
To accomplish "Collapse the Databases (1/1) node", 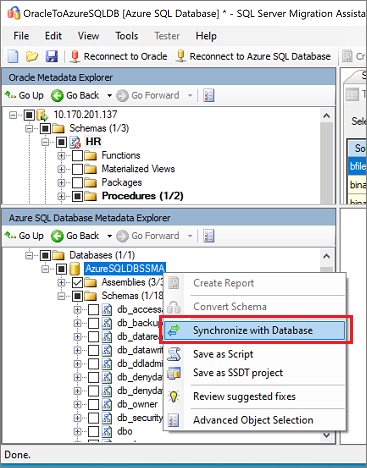I will (x=29, y=255).
